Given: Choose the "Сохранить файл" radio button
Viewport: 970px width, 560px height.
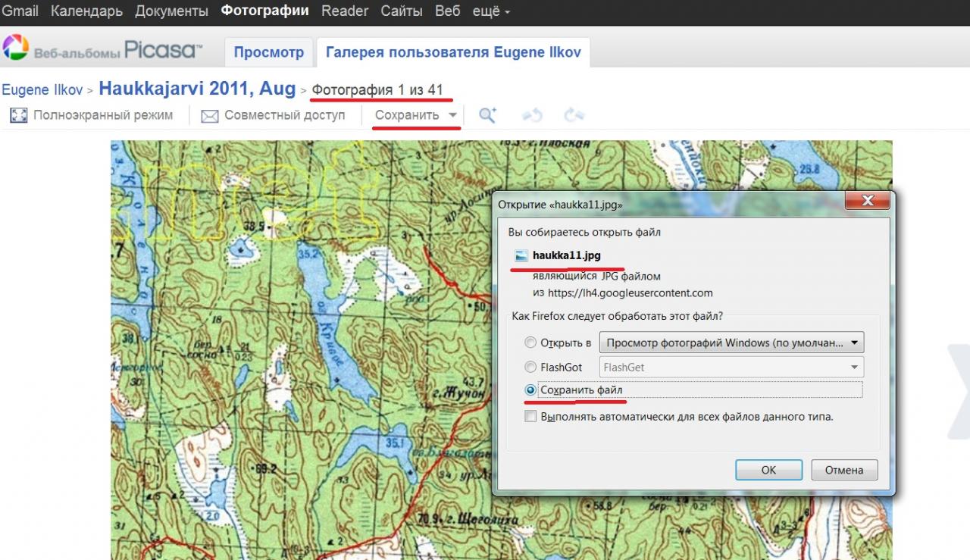Looking at the screenshot, I should [530, 390].
